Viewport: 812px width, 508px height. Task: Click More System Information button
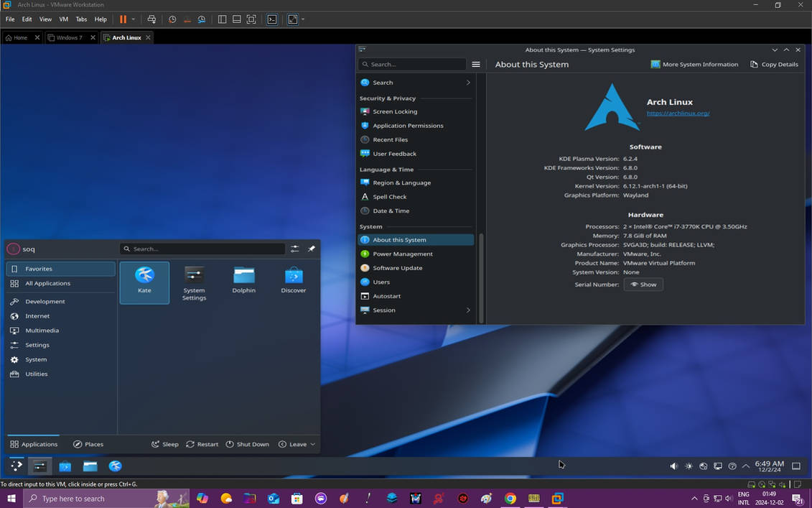click(x=694, y=64)
